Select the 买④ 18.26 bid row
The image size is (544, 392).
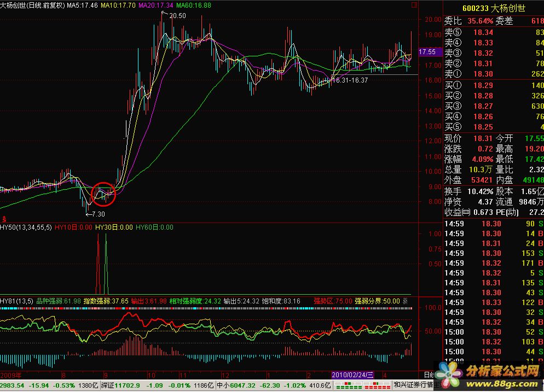[x=494, y=117]
